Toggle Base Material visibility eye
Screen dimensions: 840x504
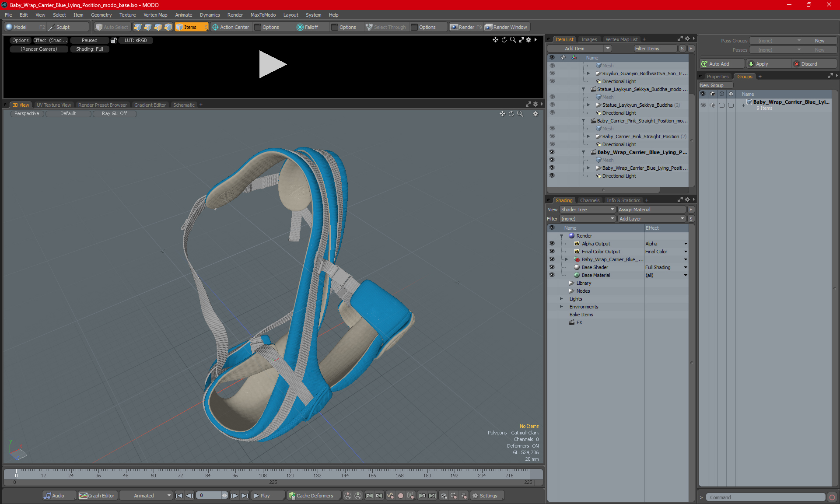[x=552, y=275]
